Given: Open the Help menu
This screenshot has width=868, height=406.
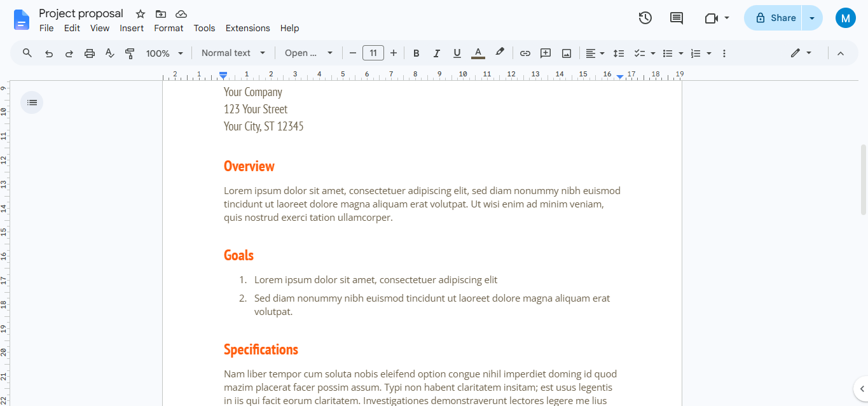Looking at the screenshot, I should [x=290, y=29].
